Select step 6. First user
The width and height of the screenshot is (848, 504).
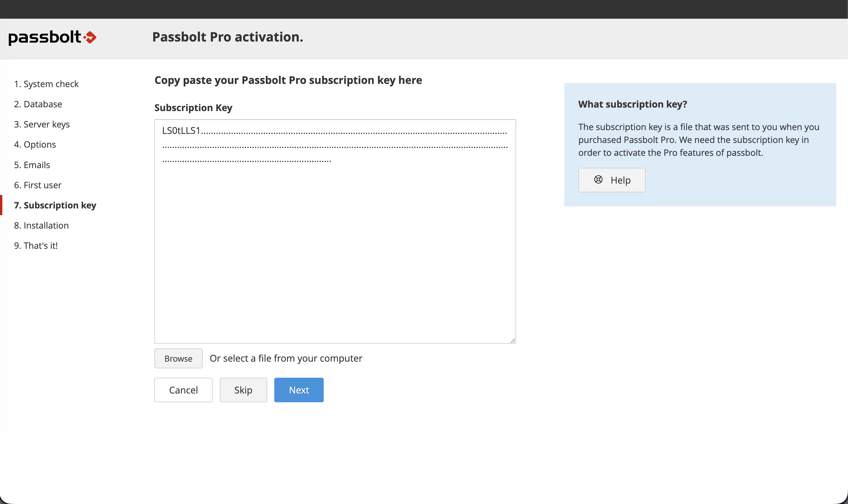point(38,185)
